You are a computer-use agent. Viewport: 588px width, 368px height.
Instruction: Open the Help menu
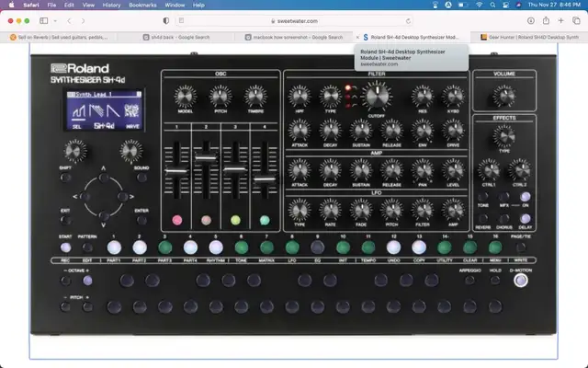[198, 5]
